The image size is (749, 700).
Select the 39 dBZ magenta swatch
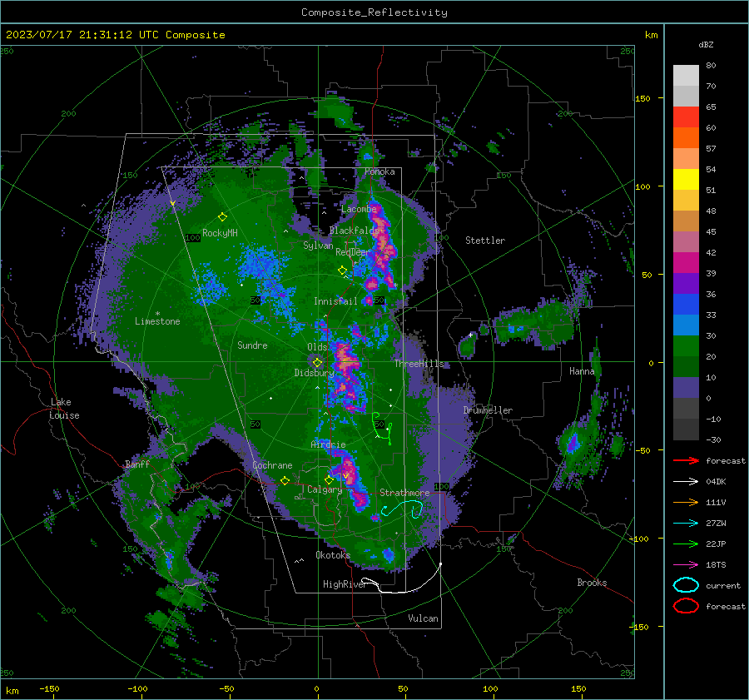tap(686, 263)
